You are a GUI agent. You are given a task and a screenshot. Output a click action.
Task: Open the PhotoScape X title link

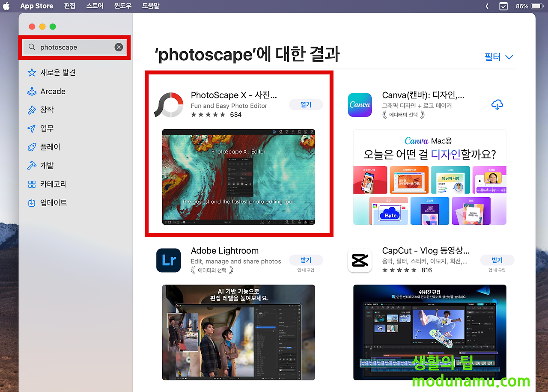pyautogui.click(x=234, y=95)
